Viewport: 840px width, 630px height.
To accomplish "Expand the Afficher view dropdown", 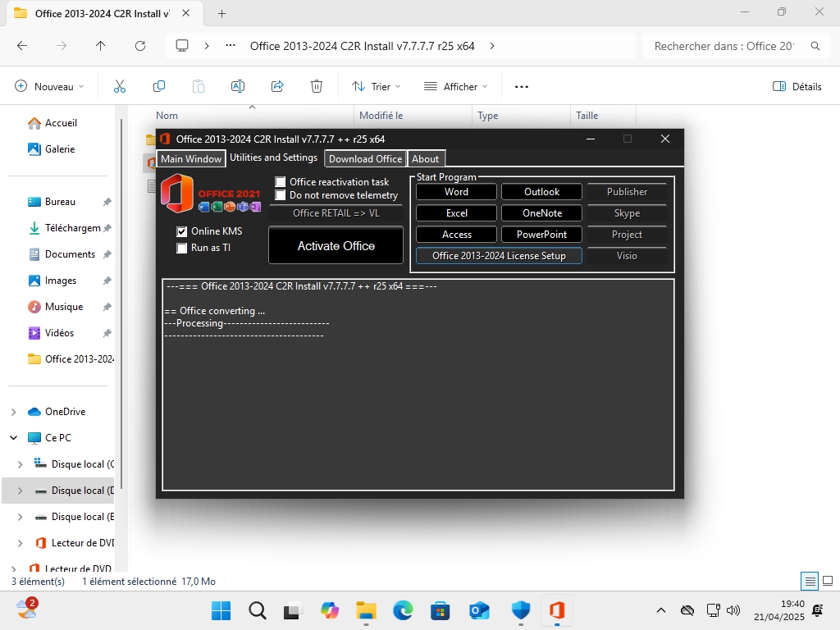I will pyautogui.click(x=455, y=86).
